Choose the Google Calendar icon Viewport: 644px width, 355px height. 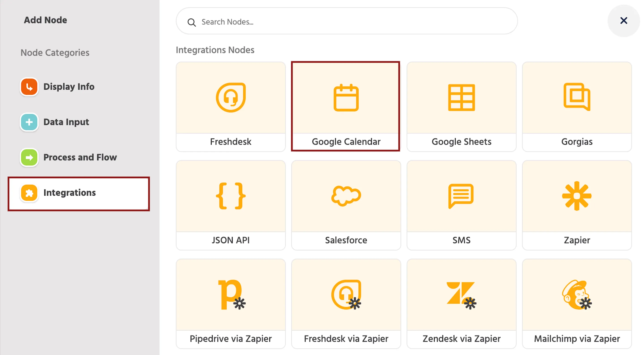pos(346,97)
